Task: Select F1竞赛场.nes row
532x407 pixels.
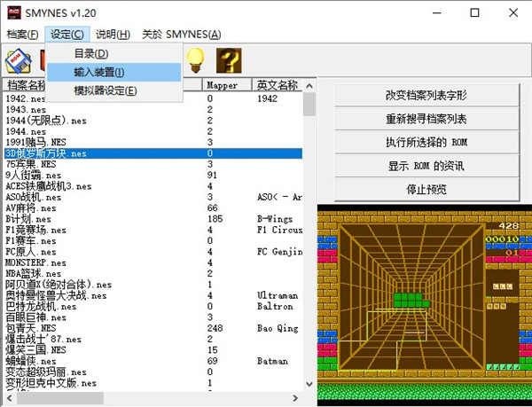Action: tap(153, 230)
